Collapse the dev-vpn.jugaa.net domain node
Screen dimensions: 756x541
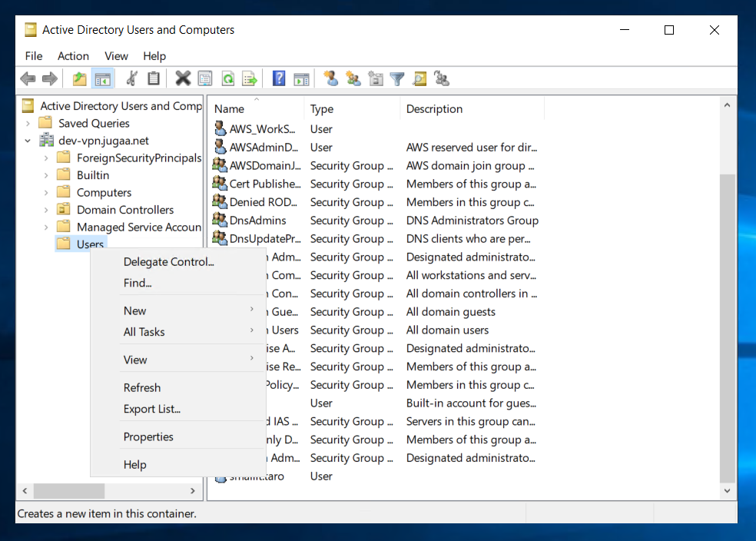[28, 141]
